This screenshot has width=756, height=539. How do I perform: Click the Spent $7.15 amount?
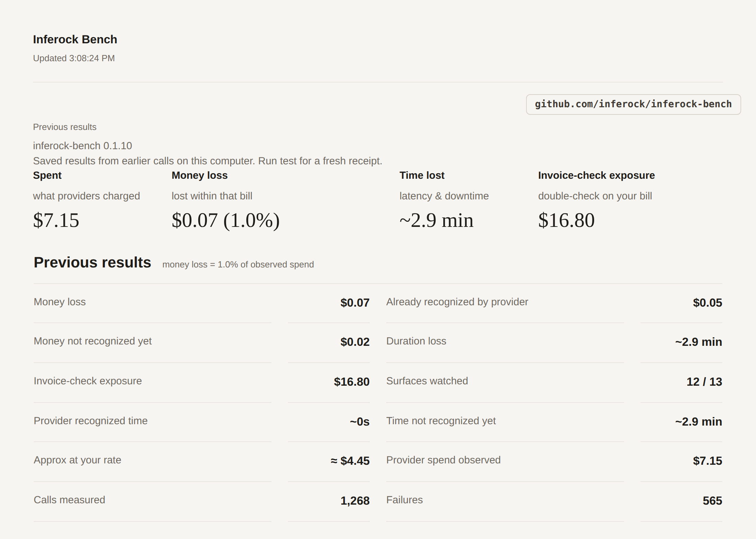[56, 220]
